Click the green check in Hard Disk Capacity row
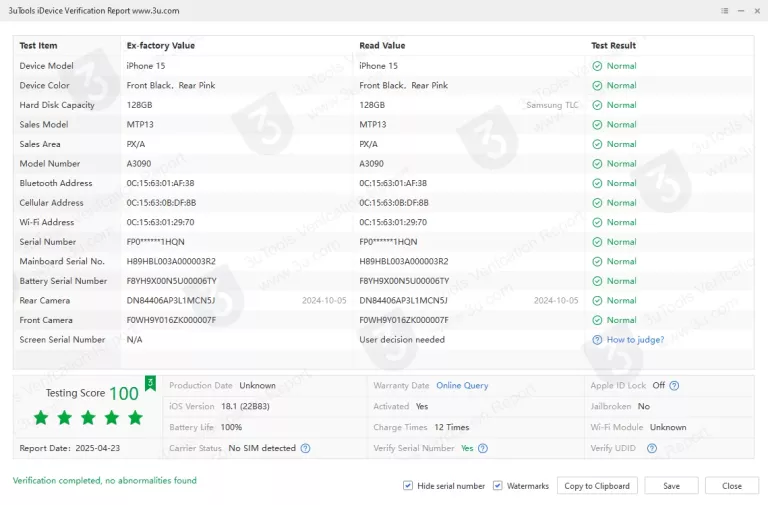The width and height of the screenshot is (768, 505). pyautogui.click(x=597, y=105)
